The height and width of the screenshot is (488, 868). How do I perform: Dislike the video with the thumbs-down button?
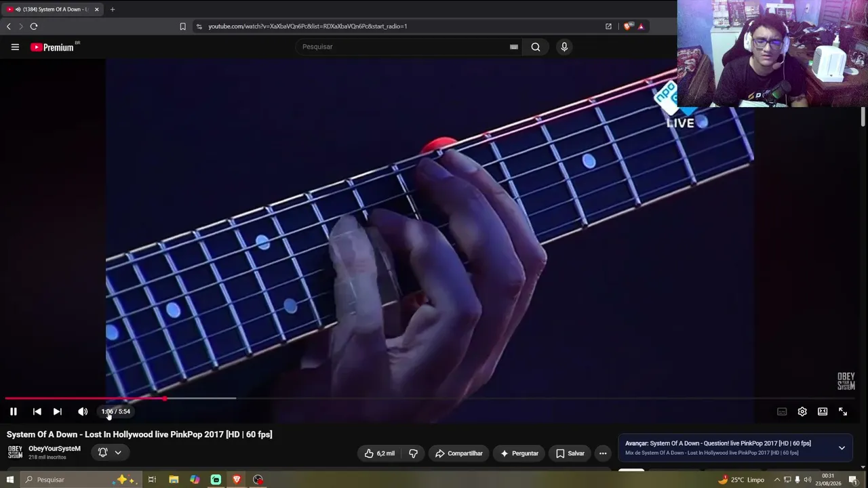click(x=413, y=453)
